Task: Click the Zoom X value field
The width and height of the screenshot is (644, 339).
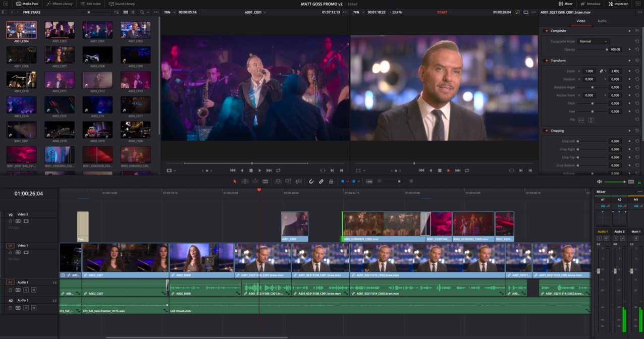Action: tap(589, 71)
